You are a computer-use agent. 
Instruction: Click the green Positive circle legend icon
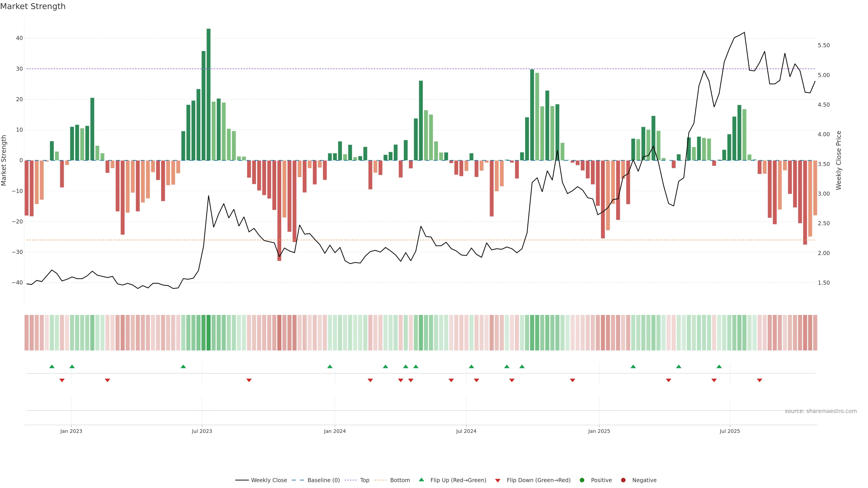[582, 480]
